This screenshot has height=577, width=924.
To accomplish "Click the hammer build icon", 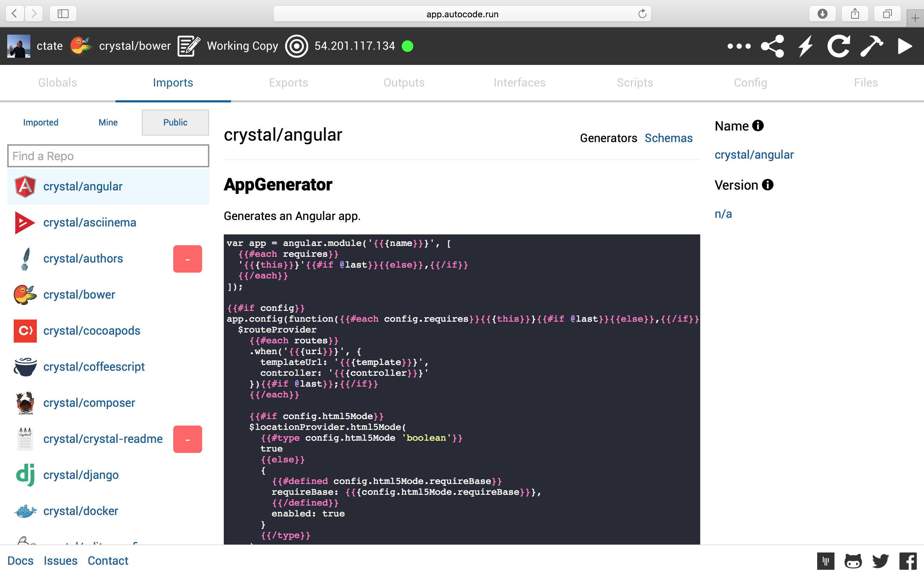I will [x=871, y=46].
